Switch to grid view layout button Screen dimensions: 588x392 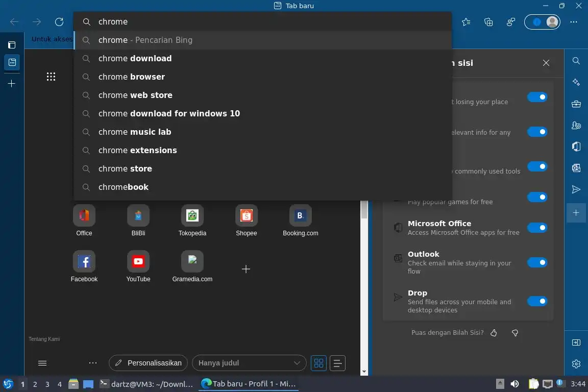318,363
